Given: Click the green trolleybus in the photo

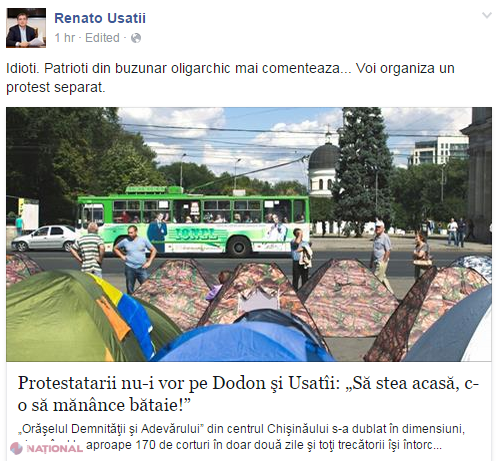Looking at the screenshot, I should pos(193,221).
